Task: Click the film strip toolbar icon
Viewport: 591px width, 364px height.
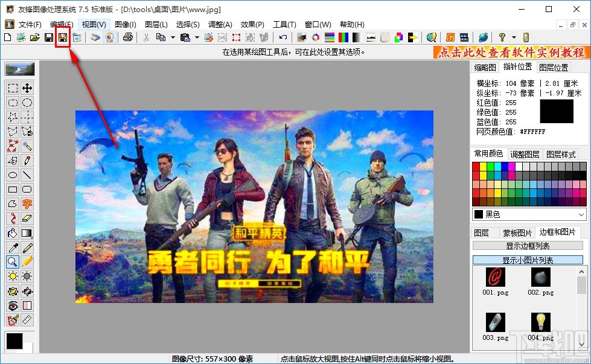Action: click(464, 37)
